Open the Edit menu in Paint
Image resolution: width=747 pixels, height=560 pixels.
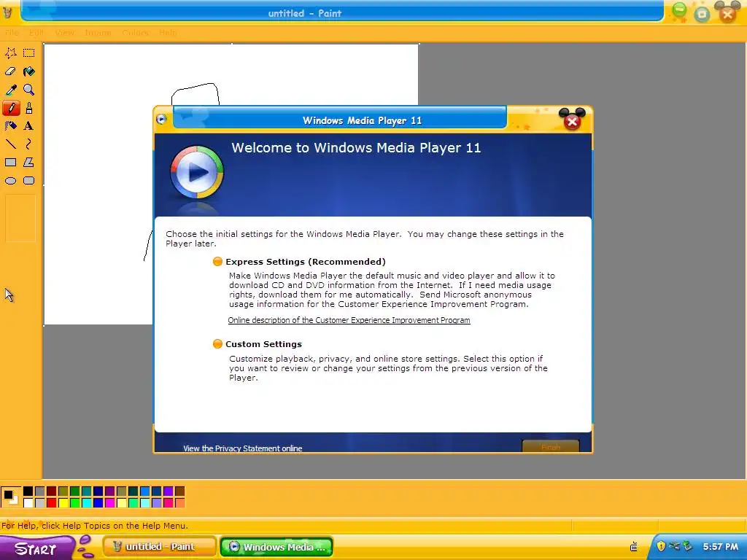[x=36, y=32]
